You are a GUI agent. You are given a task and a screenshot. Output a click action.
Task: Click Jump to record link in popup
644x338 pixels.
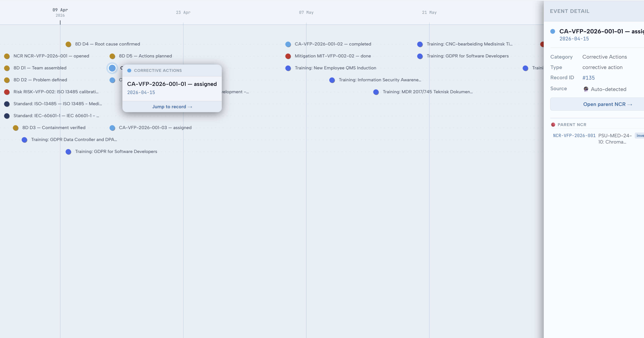pos(172,107)
